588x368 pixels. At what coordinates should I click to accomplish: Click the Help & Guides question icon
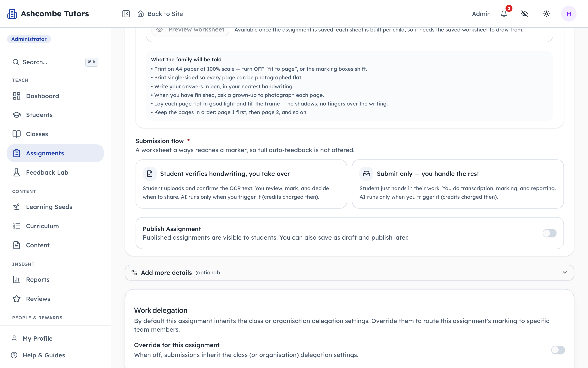[x=14, y=355]
